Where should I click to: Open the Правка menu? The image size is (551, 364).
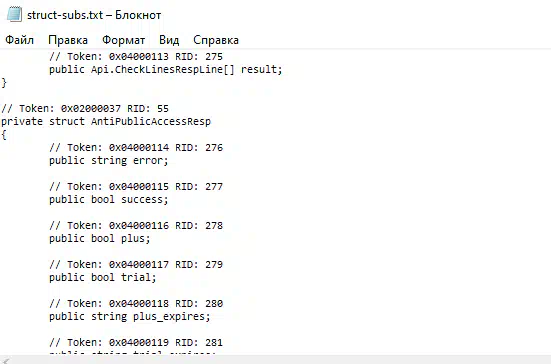(68, 40)
